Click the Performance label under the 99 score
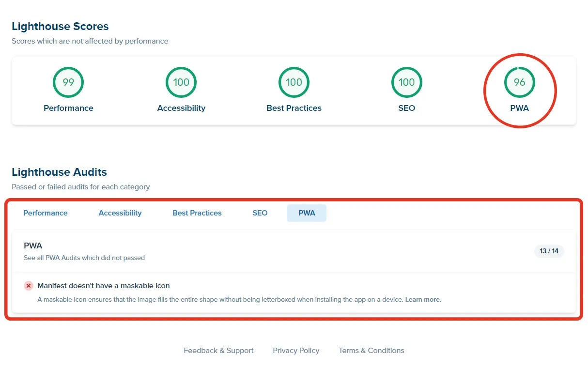The width and height of the screenshot is (588, 369). point(68,108)
